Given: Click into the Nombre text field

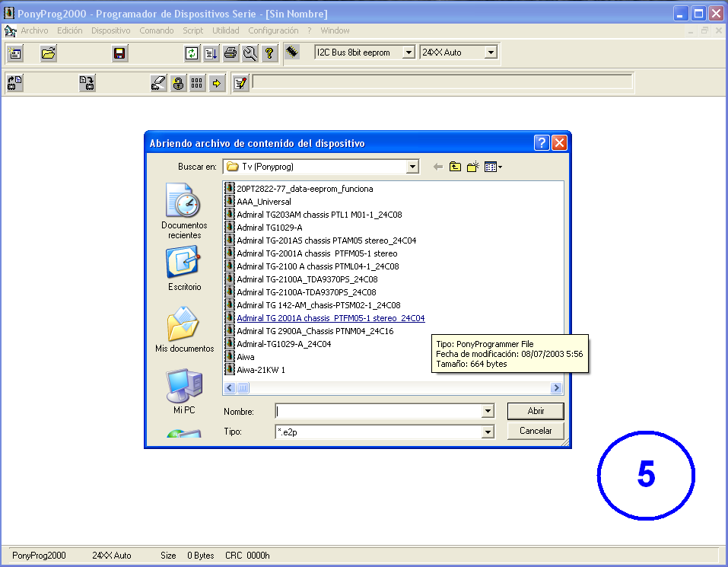Looking at the screenshot, I should (x=378, y=411).
